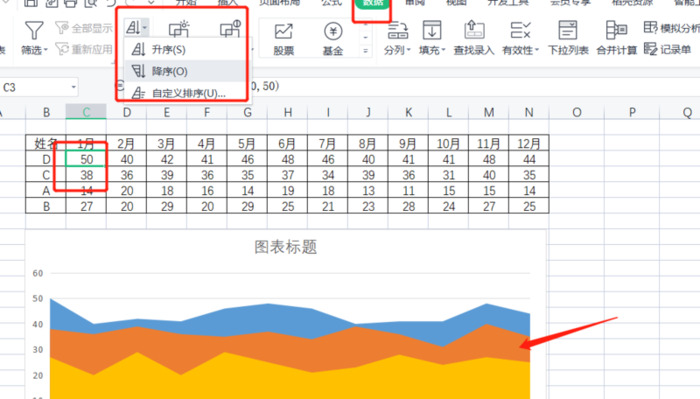The image size is (700, 399).
Task: Select column O header
Action: click(x=577, y=112)
